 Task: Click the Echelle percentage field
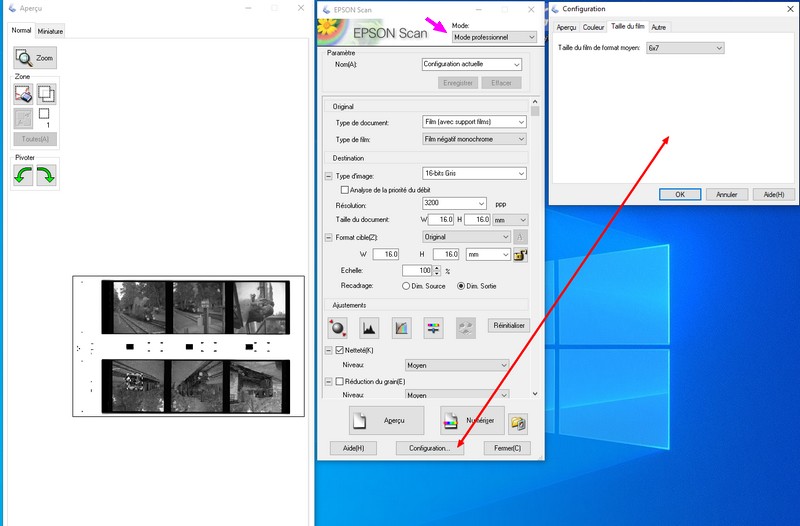(x=417, y=270)
